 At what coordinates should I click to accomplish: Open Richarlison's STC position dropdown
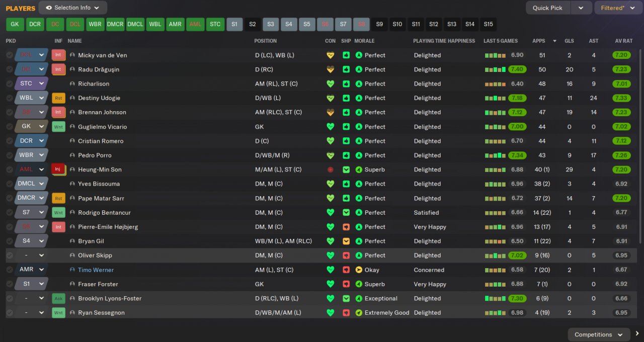[x=31, y=84]
